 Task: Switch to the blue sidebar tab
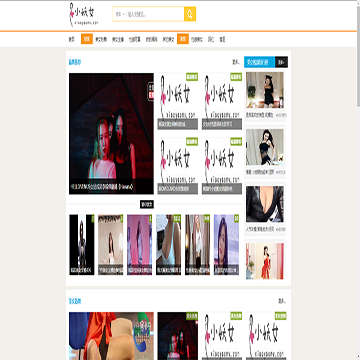pos(259,62)
